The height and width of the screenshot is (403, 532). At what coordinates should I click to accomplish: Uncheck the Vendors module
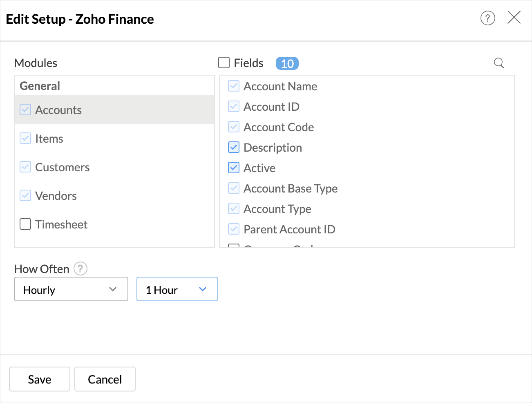point(25,195)
